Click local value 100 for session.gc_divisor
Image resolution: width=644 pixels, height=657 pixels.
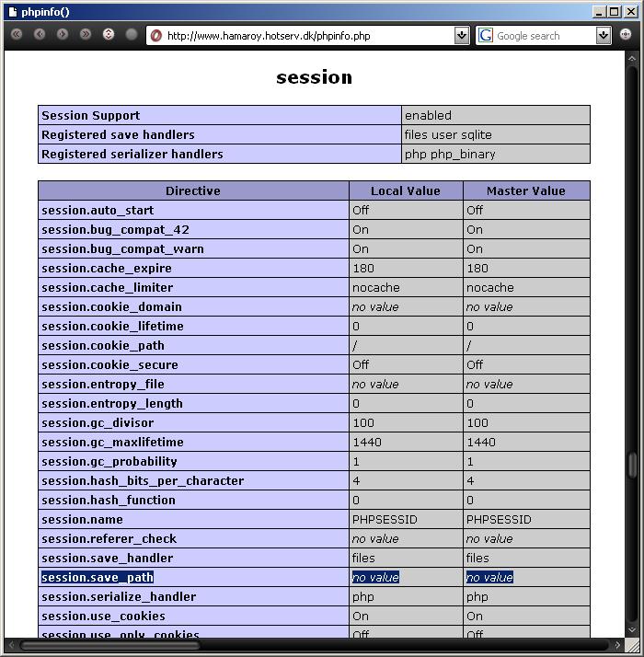[363, 422]
